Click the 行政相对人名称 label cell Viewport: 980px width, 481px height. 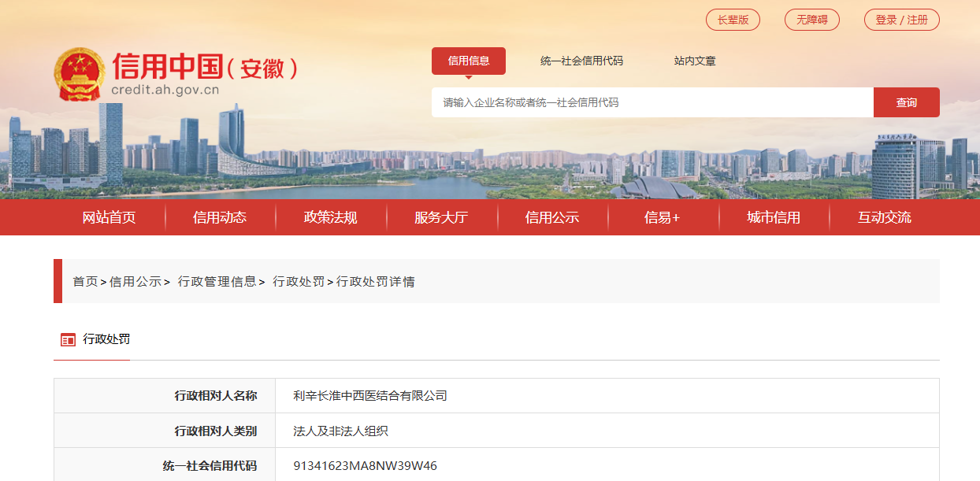[x=165, y=396]
